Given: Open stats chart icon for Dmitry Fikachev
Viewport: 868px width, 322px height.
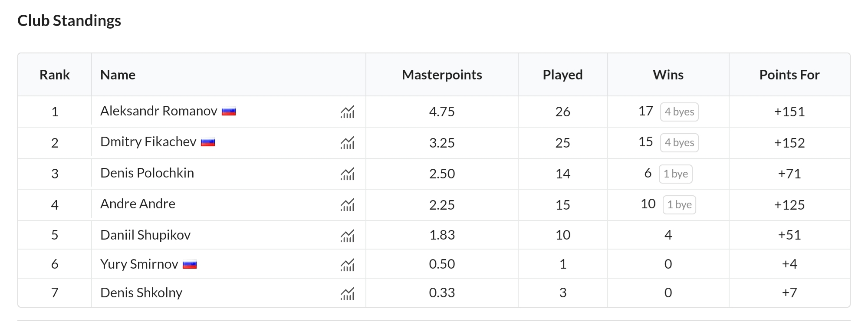Looking at the screenshot, I should 347,143.
